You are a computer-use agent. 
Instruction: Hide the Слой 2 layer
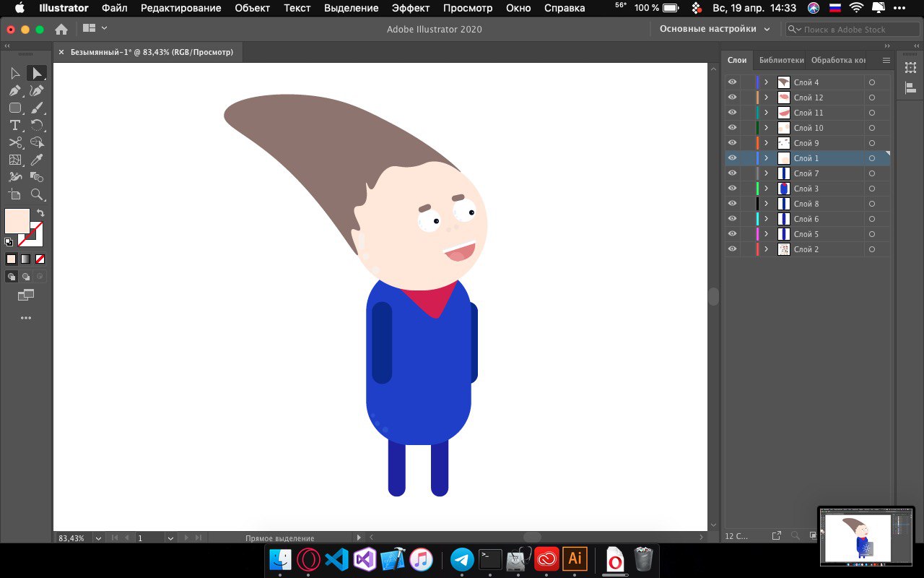tap(733, 249)
